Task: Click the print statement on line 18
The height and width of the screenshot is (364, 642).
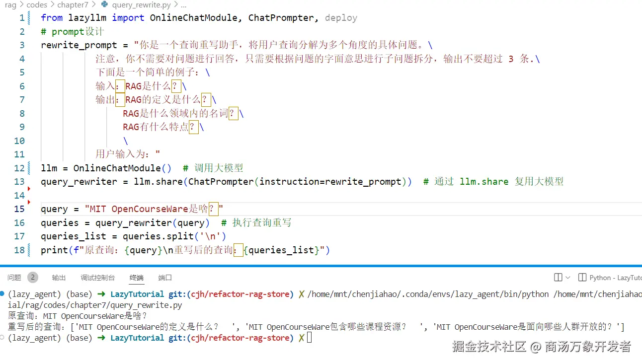Action: [x=185, y=250]
